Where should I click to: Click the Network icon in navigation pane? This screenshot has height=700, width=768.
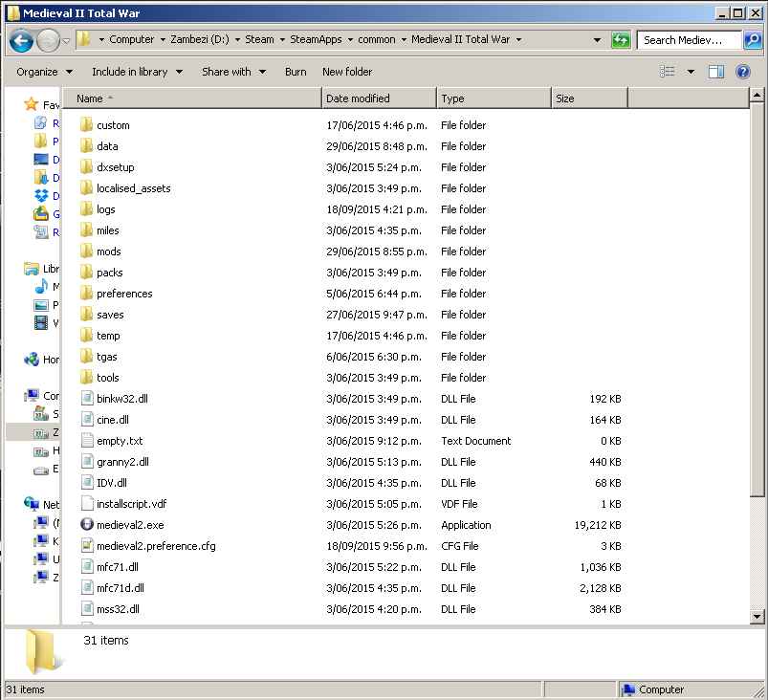pos(32,504)
